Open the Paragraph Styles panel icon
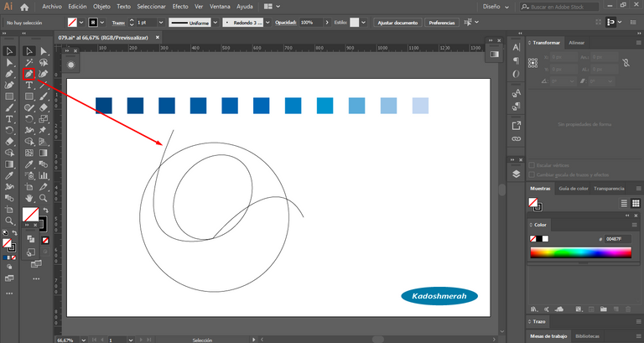 517,107
